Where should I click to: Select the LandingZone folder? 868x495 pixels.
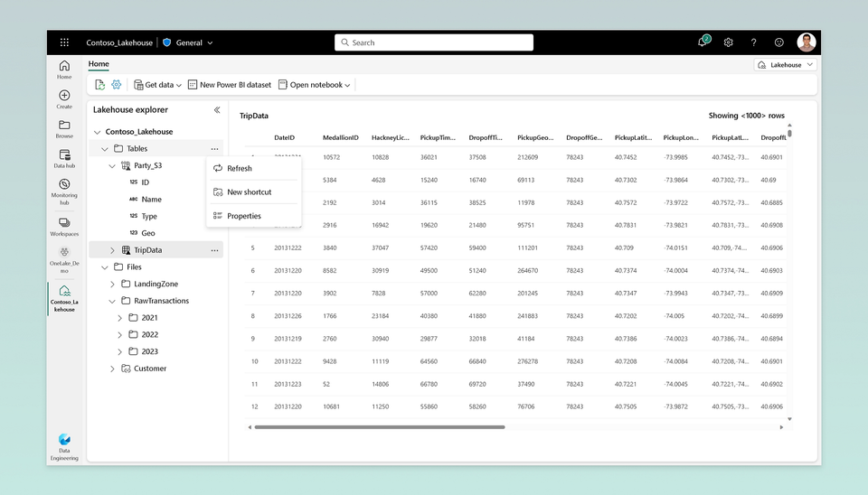[x=156, y=285]
